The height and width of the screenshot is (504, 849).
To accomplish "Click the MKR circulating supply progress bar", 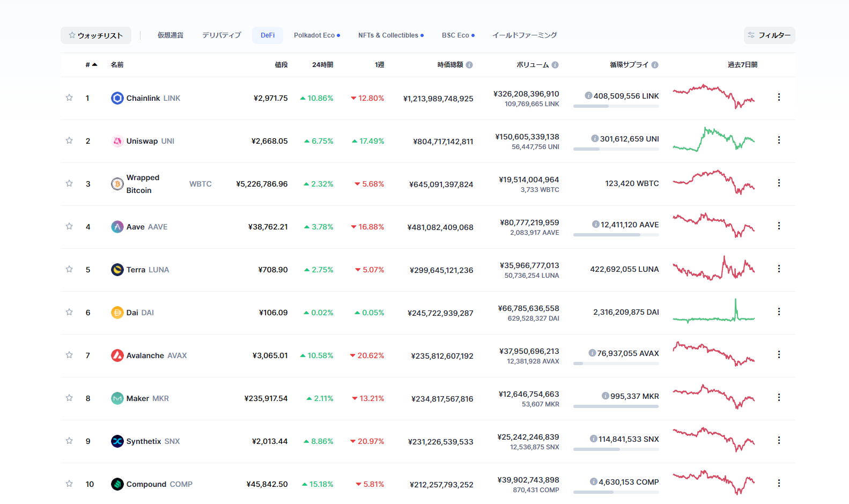I will pyautogui.click(x=616, y=406).
